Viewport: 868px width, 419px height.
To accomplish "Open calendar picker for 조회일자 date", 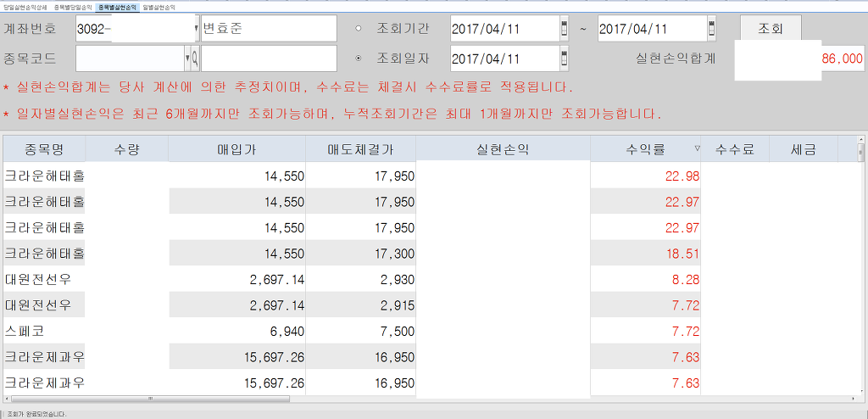I will pos(564,59).
